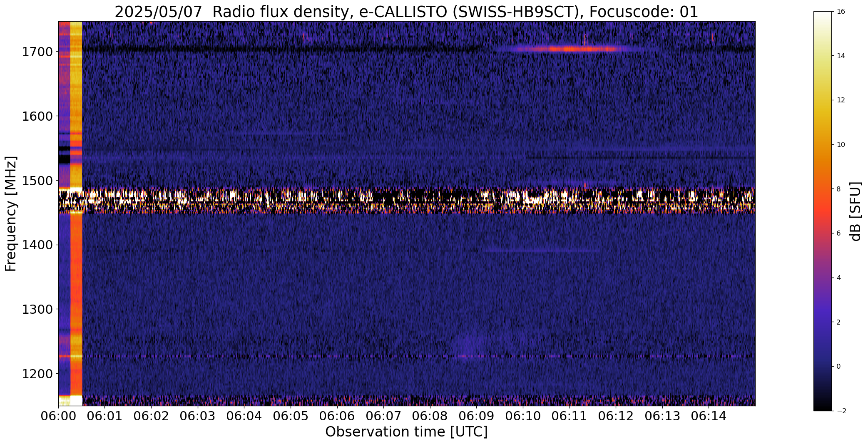Click the 06:04 time tick label

[244, 416]
